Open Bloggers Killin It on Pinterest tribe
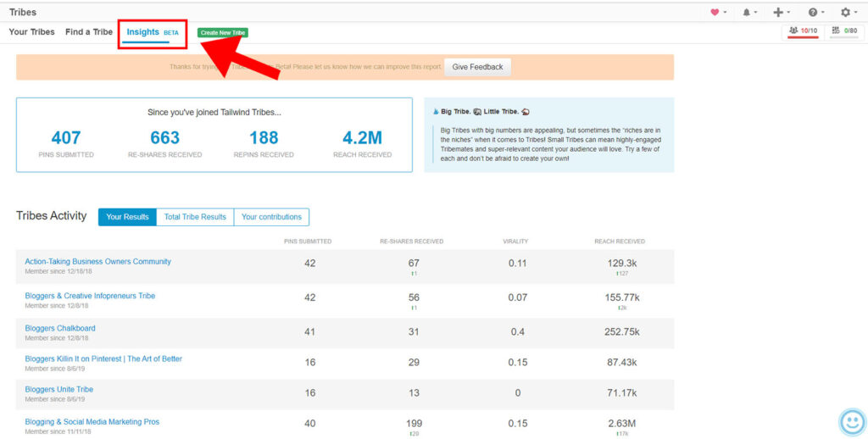868x439 pixels. pyautogui.click(x=103, y=358)
